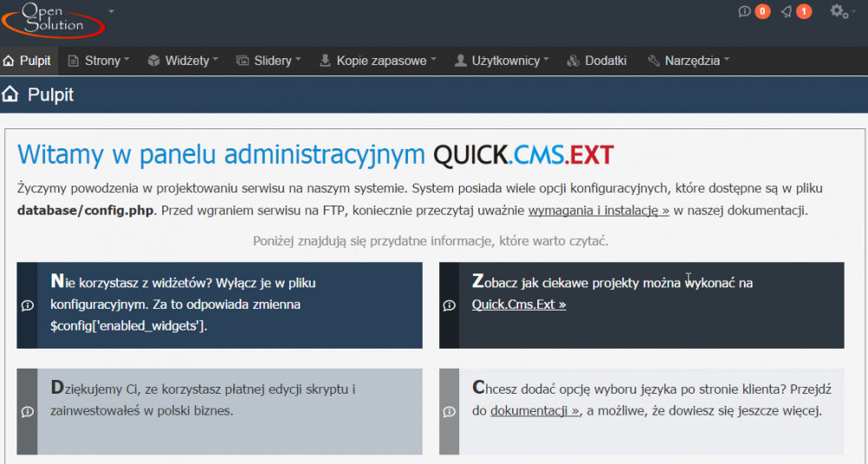Click the home icon in the Pulpit tab

point(9,61)
